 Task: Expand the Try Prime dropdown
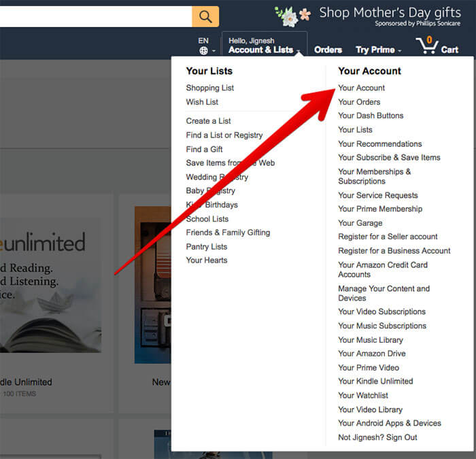[378, 50]
